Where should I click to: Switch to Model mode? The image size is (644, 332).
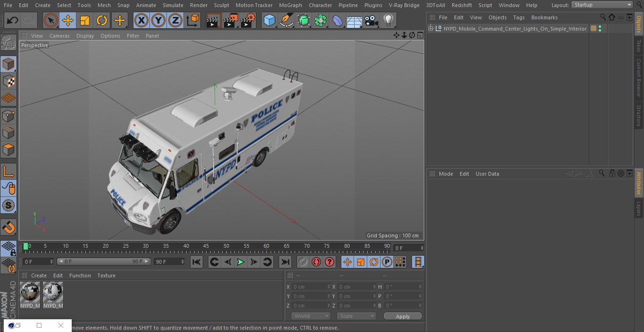pos(8,64)
